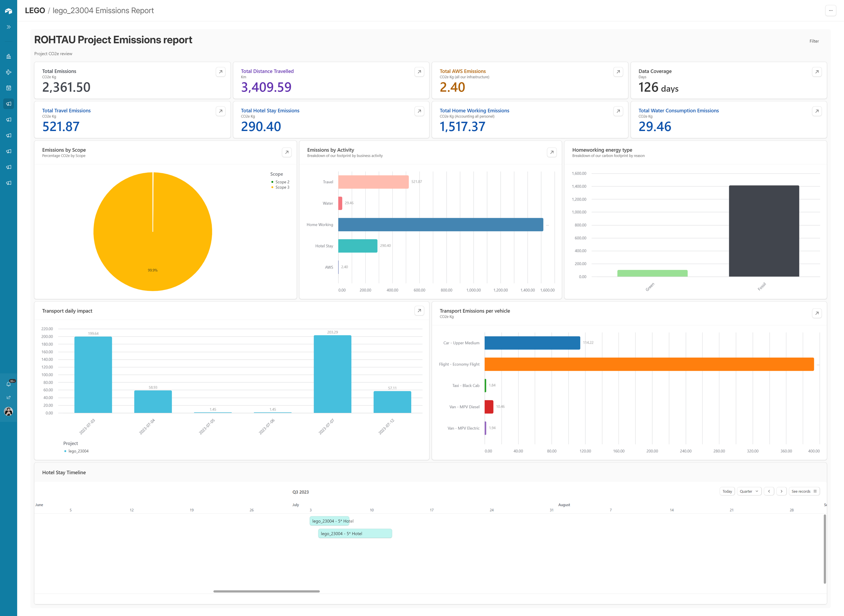Screen dimensions: 844x616
Task: Open the calendar page in sidebar
Action: [x=8, y=88]
